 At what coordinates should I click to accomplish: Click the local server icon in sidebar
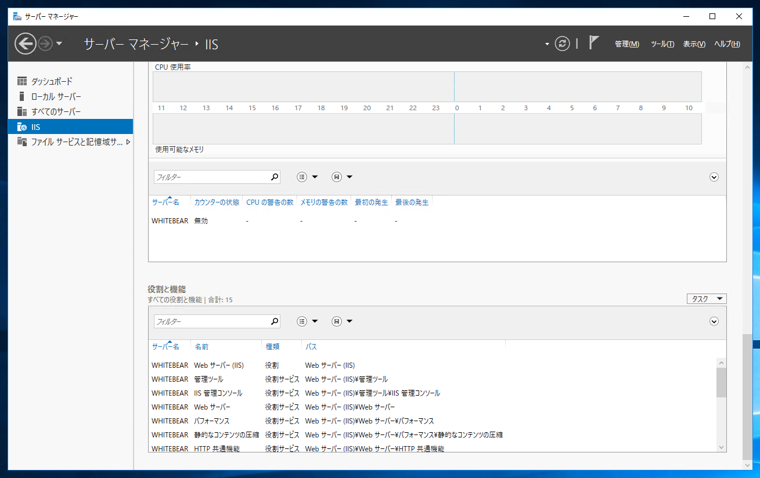coord(21,96)
